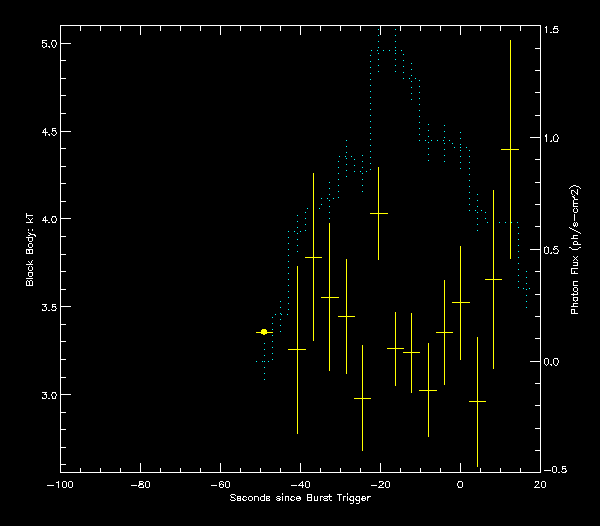600x526 pixels.
Task: Click the yellow filled circle data point
Action: click(264, 331)
